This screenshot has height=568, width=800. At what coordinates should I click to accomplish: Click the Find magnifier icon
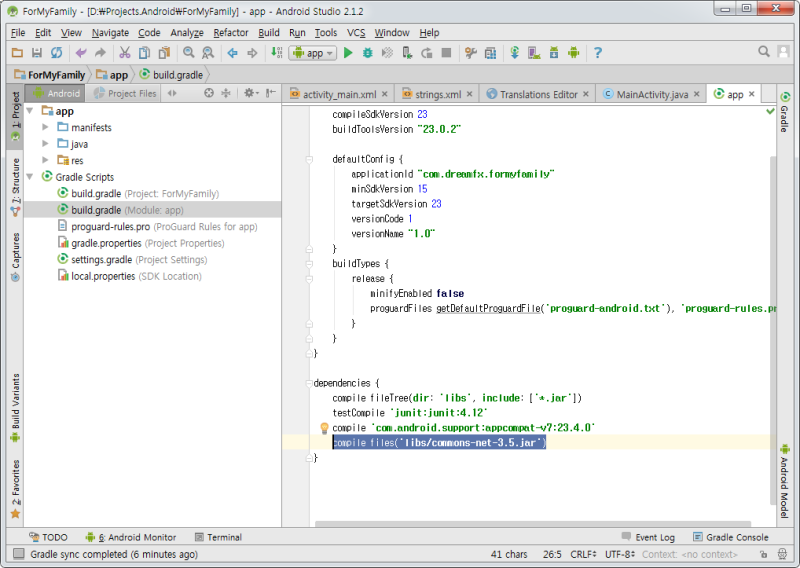tap(189, 53)
